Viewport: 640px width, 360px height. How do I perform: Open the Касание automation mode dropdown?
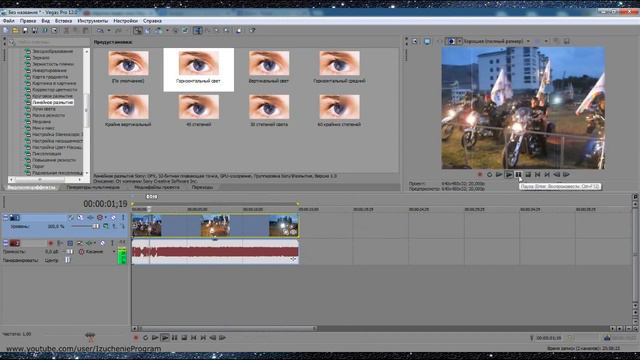pos(114,251)
